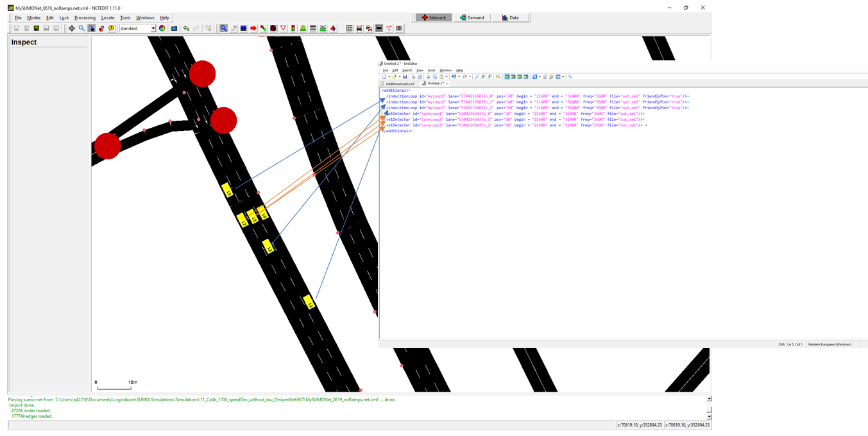Click the Find magnifier icon in EmEditor
This screenshot has height=436, width=868.
point(477,77)
